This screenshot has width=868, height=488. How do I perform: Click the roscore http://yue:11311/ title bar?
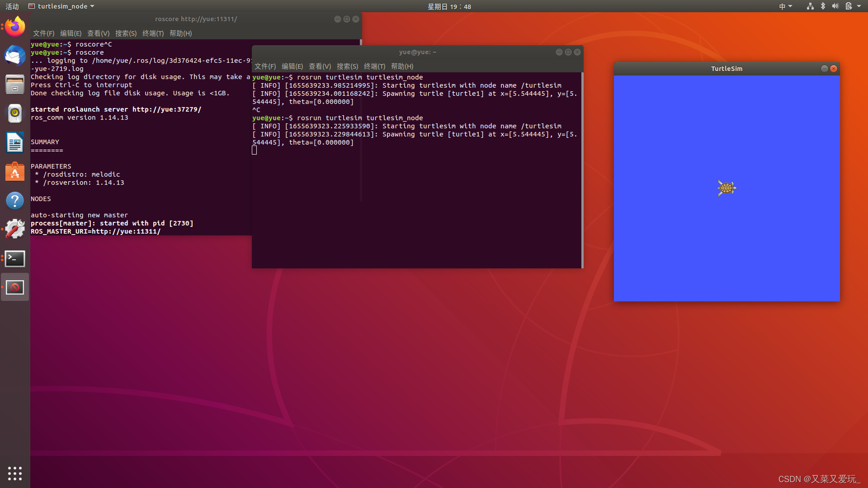196,19
